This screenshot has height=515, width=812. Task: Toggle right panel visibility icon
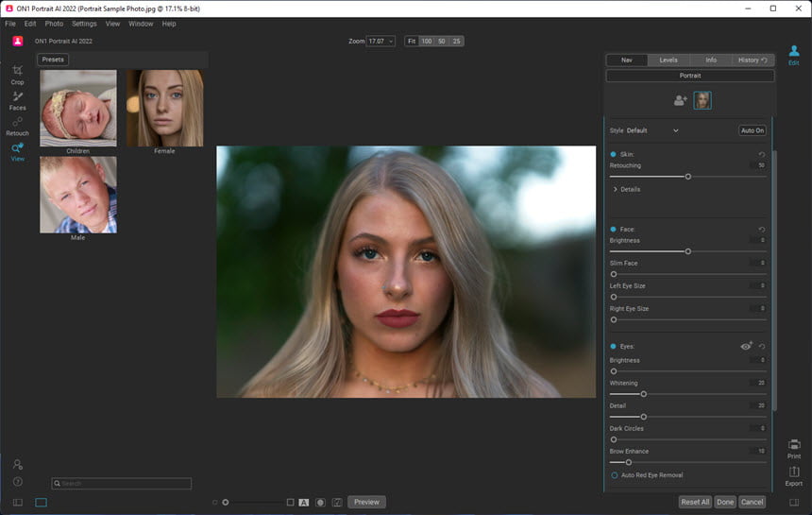pos(794,502)
